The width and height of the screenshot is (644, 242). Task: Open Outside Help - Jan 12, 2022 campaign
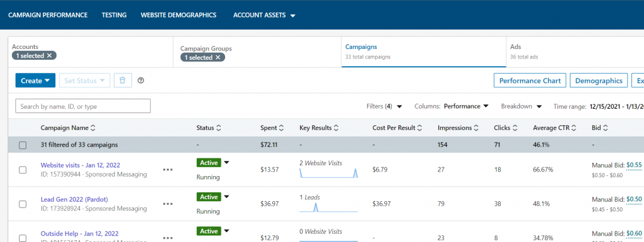80,233
